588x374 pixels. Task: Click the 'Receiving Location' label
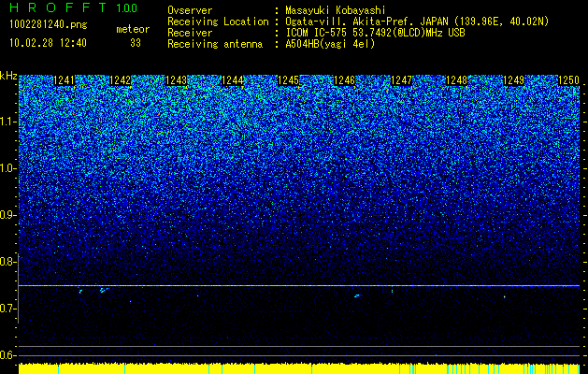218,22
